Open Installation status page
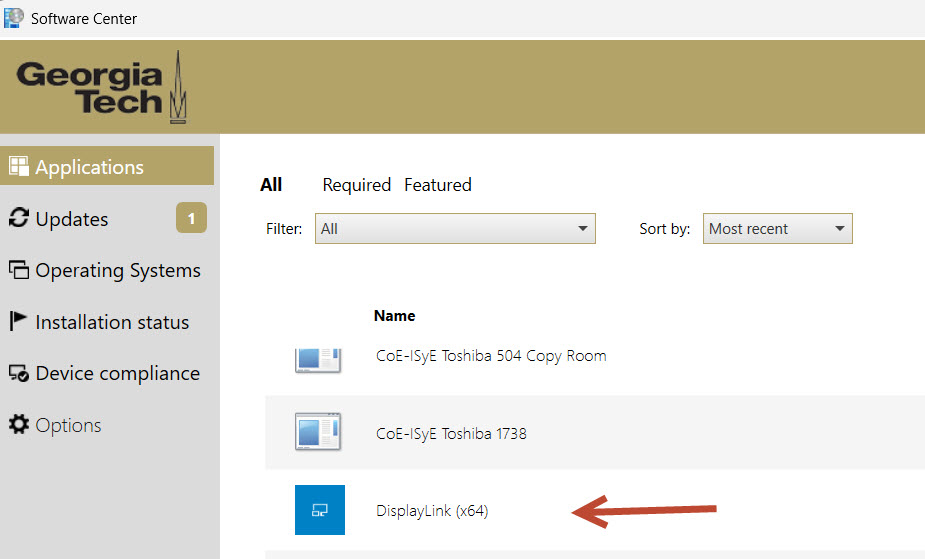Screen dimensions: 925x559 click(x=112, y=322)
